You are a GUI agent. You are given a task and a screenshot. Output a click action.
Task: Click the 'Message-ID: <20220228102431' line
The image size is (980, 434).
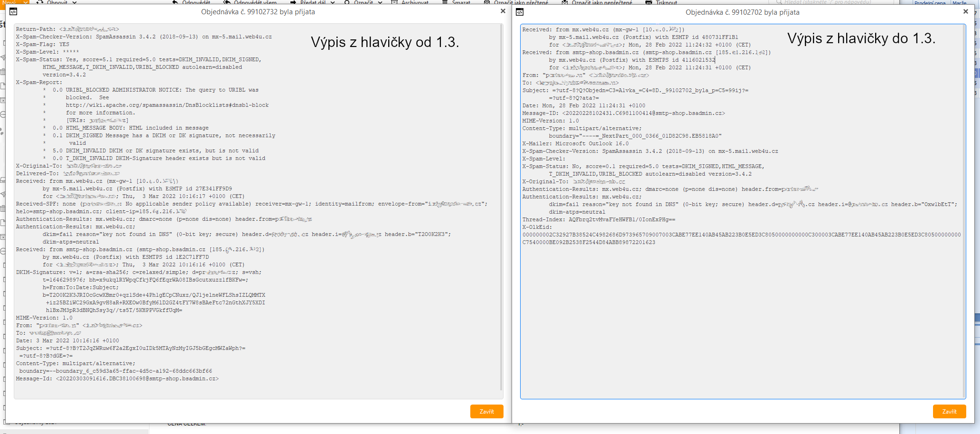(624, 113)
